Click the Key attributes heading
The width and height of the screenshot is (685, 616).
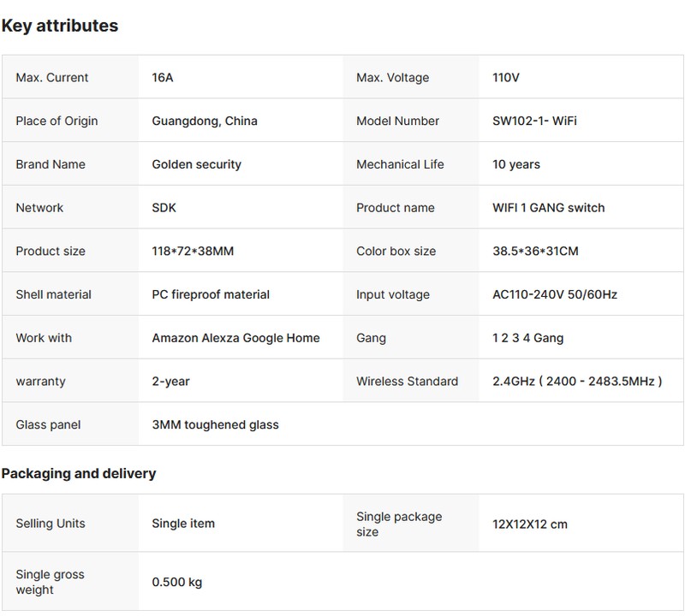pos(59,26)
